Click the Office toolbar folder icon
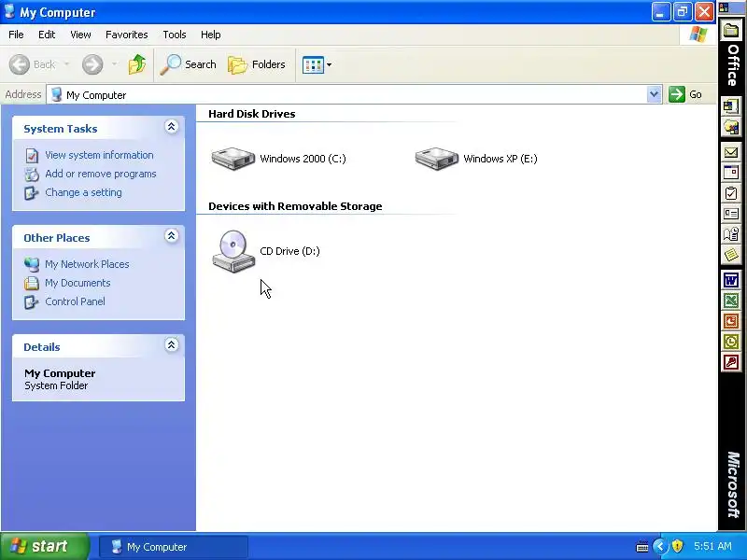 tap(731, 31)
